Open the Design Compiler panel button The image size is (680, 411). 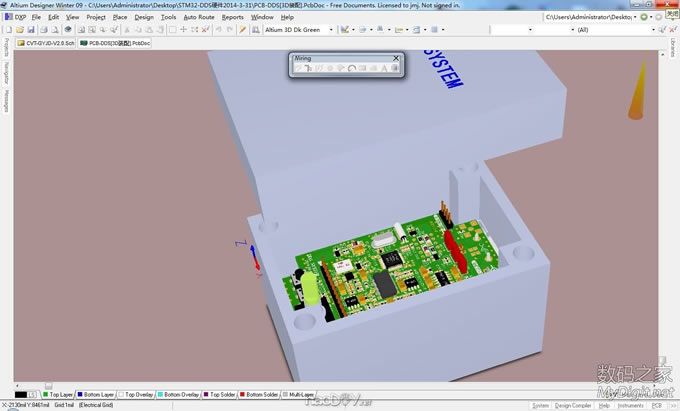coord(575,405)
